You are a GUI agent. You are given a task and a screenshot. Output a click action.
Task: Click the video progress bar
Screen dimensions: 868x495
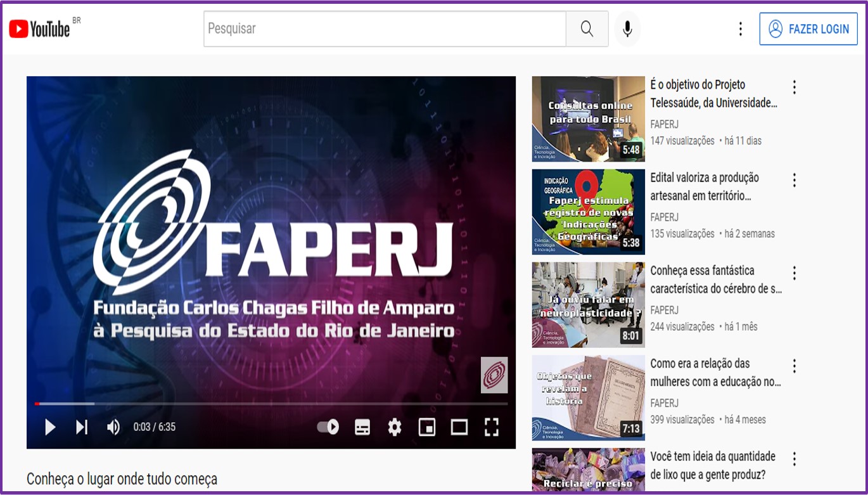(271, 404)
